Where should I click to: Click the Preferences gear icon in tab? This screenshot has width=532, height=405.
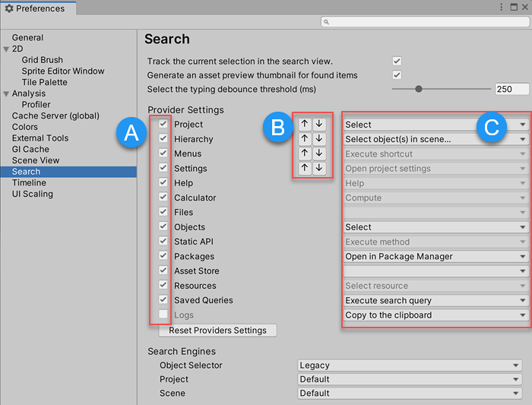click(9, 8)
